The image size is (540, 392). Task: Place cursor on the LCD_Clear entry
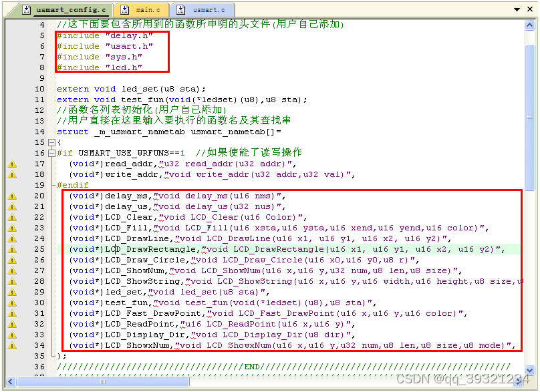(x=188, y=217)
